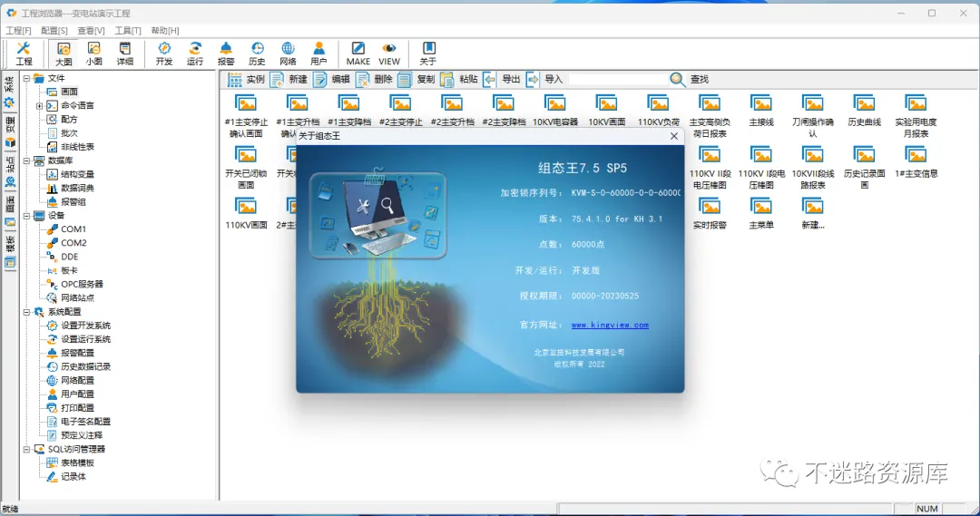The height and width of the screenshot is (516, 980).
Task: Open the 工具[T] menu
Action: coord(128,30)
